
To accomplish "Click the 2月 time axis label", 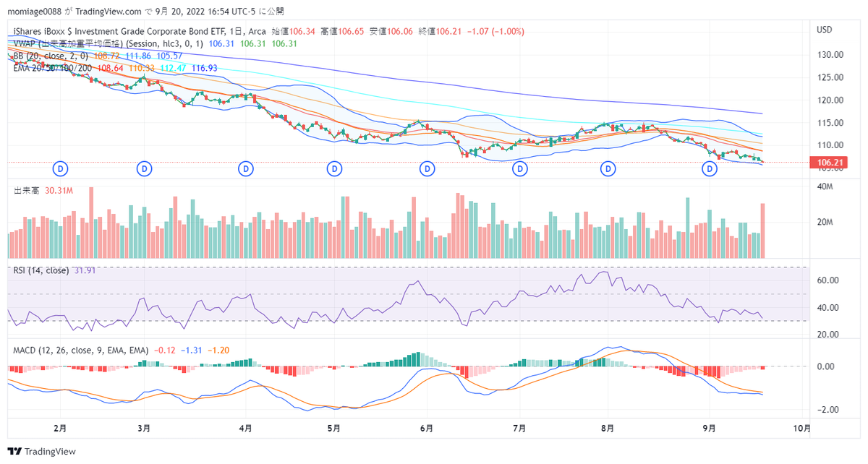I will (x=60, y=428).
